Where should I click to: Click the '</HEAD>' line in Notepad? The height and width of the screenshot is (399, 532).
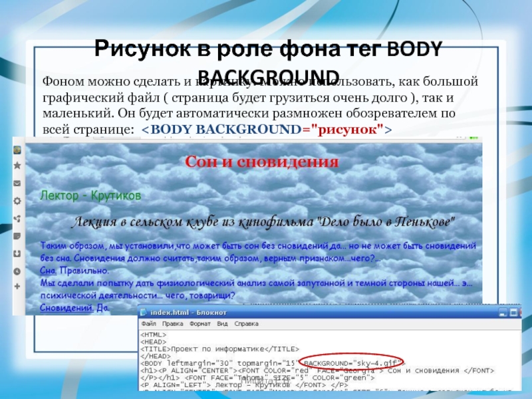click(x=156, y=356)
